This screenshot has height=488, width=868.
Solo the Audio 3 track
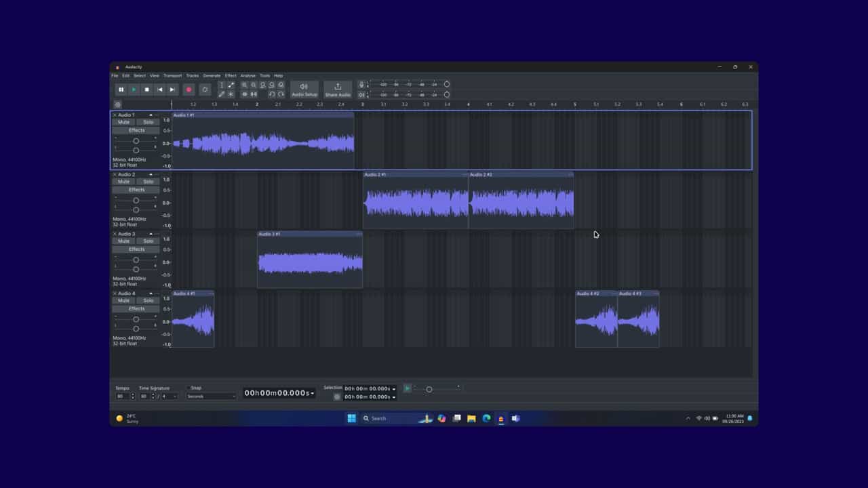pyautogui.click(x=149, y=241)
